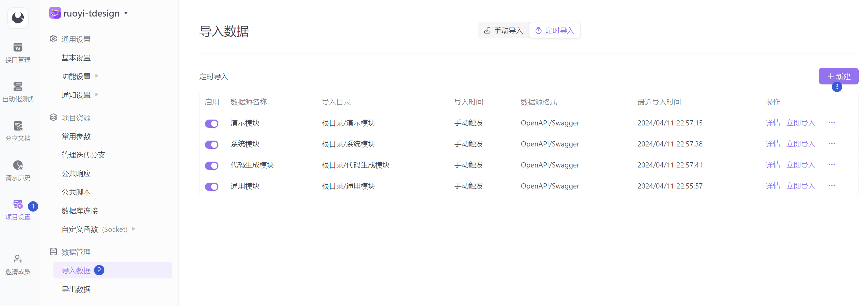Open the ruyi-tdesign project dropdown
The image size is (868, 306).
pyautogui.click(x=126, y=13)
